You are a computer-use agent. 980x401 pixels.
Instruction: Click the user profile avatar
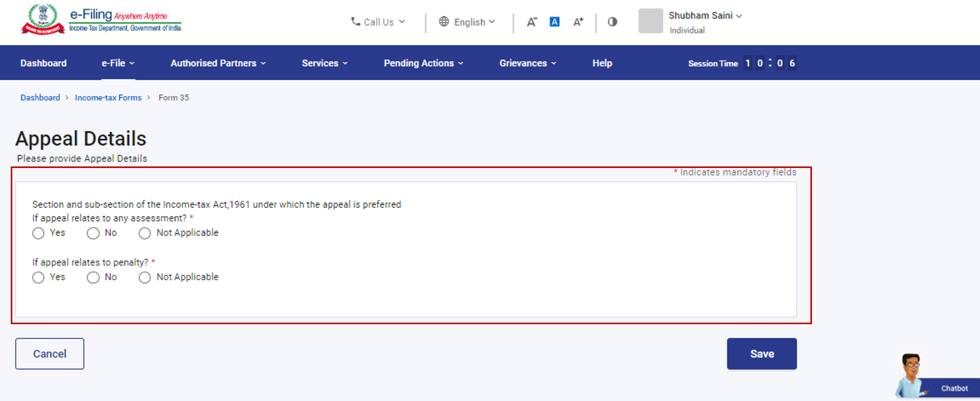tap(651, 22)
